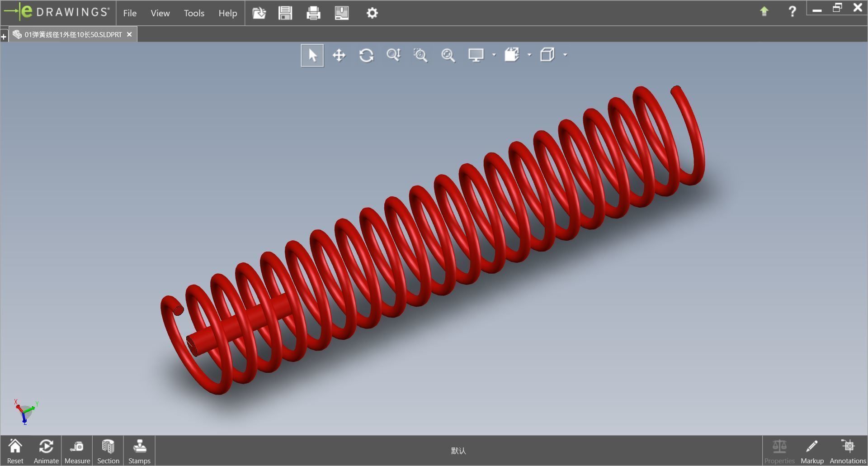
Task: Open the View menu
Action: (x=160, y=13)
